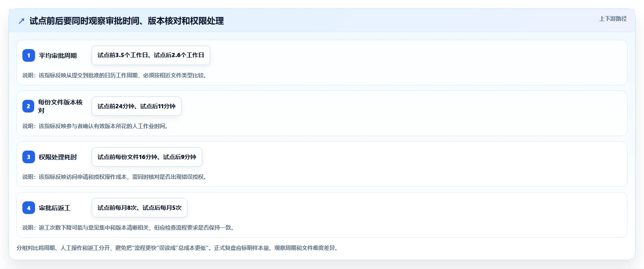Click the trend arrow icon beside the title
644x269 pixels.
tap(22, 21)
